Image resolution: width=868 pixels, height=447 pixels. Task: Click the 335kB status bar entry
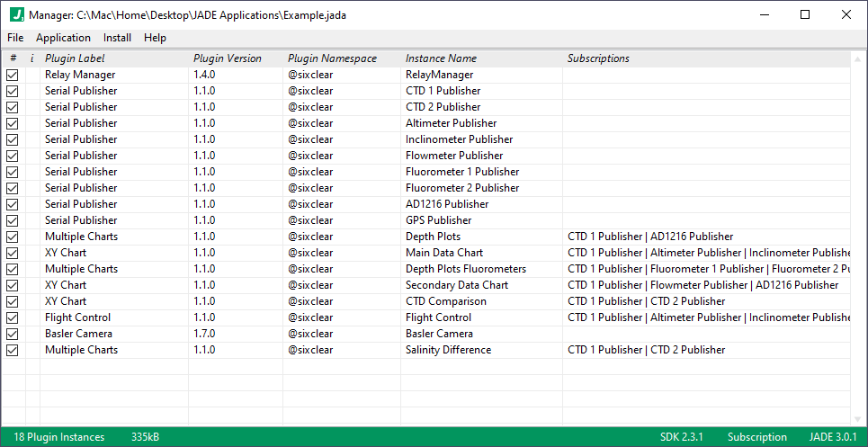click(145, 437)
